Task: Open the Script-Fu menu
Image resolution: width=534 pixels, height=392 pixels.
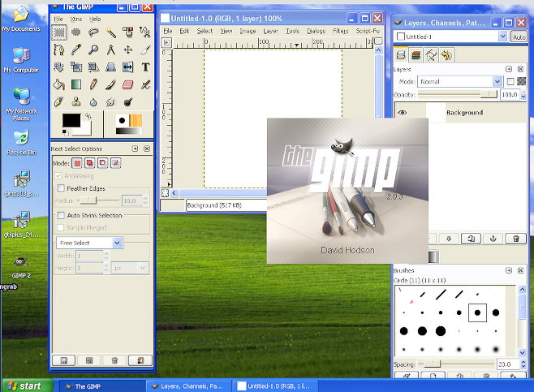Action: pyautogui.click(x=368, y=31)
